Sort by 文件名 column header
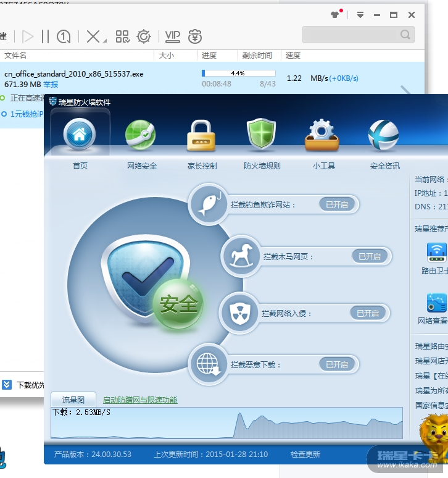This screenshot has height=478, width=448. 15,56
